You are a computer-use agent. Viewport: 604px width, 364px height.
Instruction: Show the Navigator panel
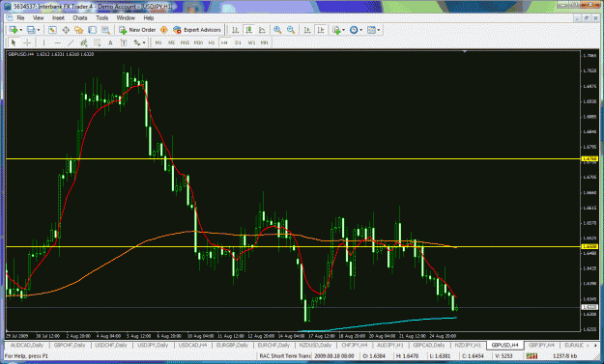79,30
